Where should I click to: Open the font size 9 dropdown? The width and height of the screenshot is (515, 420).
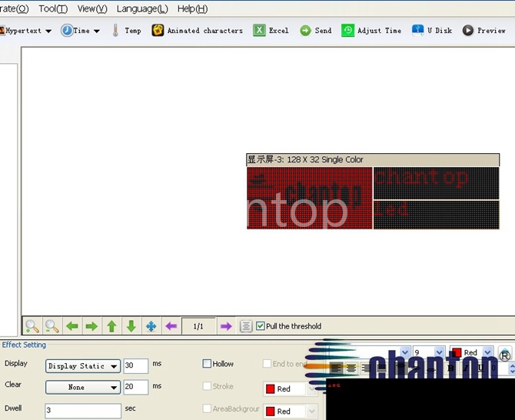coord(439,352)
